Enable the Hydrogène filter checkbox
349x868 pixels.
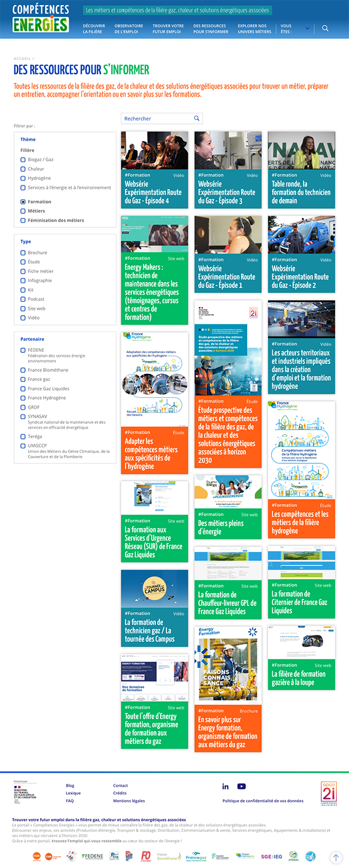[x=23, y=178]
